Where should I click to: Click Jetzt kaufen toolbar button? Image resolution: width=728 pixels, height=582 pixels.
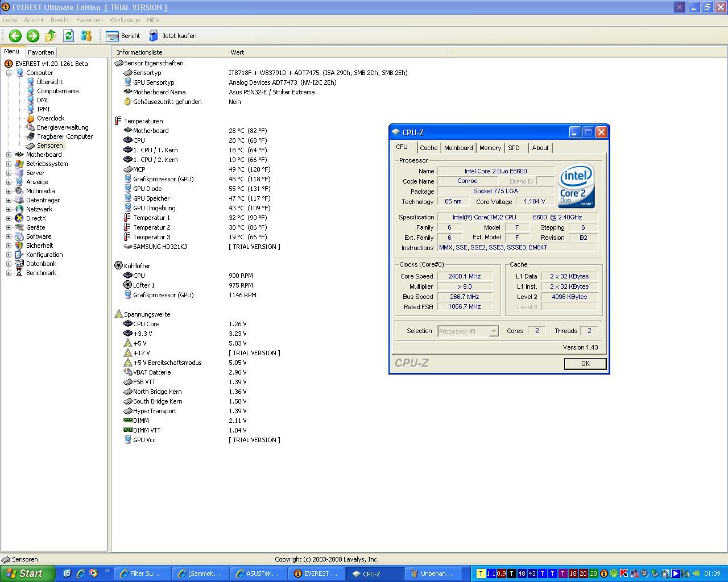tap(173, 36)
